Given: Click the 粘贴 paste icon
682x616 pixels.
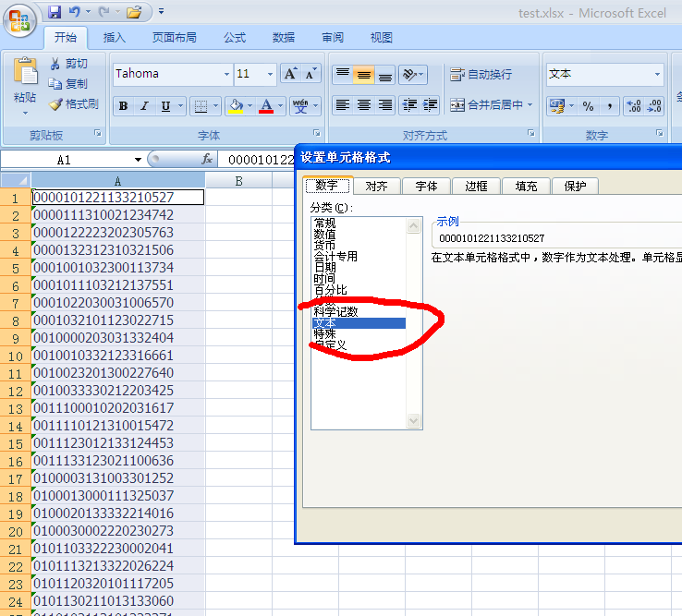Looking at the screenshot, I should click(25, 71).
